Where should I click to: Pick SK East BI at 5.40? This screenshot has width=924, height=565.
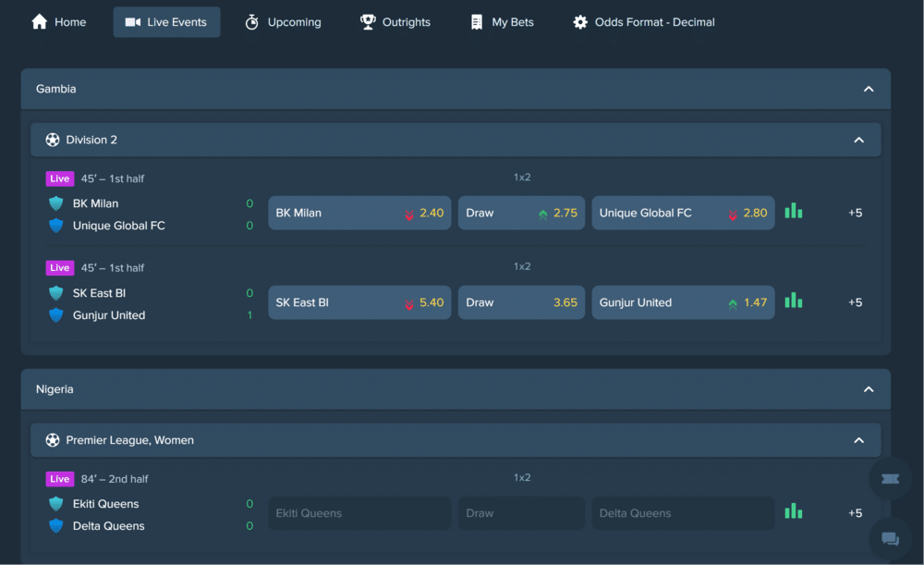point(359,302)
